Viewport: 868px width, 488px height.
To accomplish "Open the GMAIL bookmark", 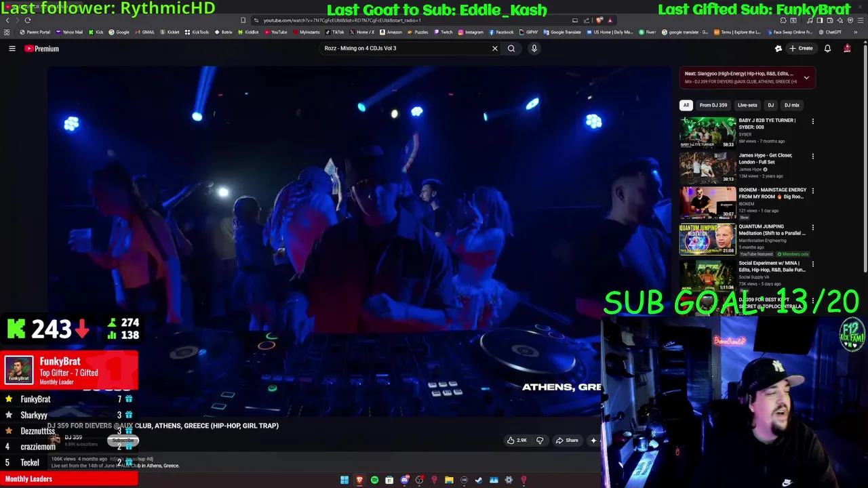I will [x=145, y=32].
